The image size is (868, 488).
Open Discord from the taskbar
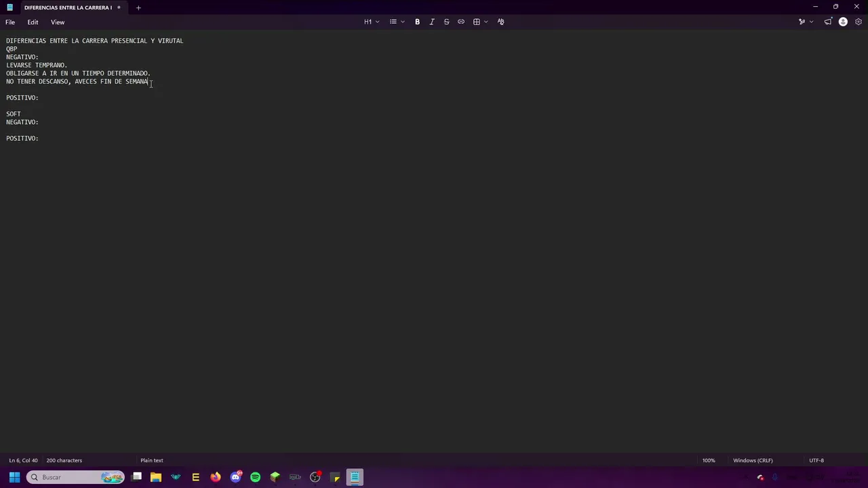pos(235,477)
